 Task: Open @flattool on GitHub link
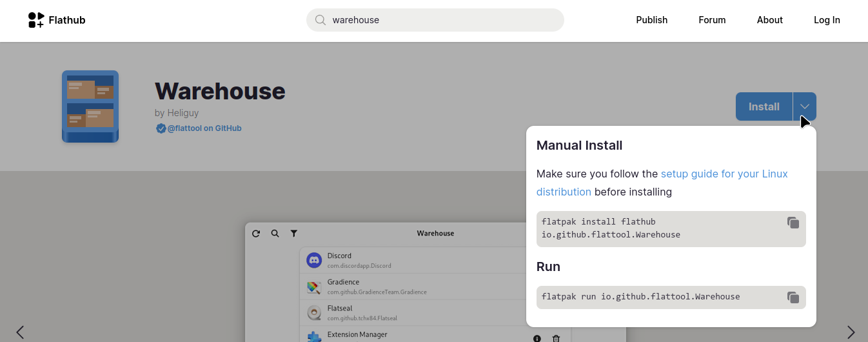204,128
